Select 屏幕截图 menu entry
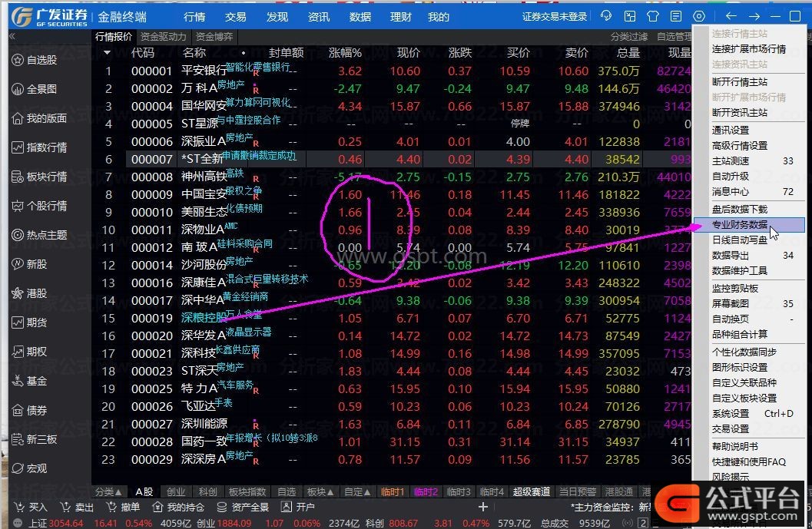Image resolution: width=812 pixels, height=529 pixels. pos(730,304)
